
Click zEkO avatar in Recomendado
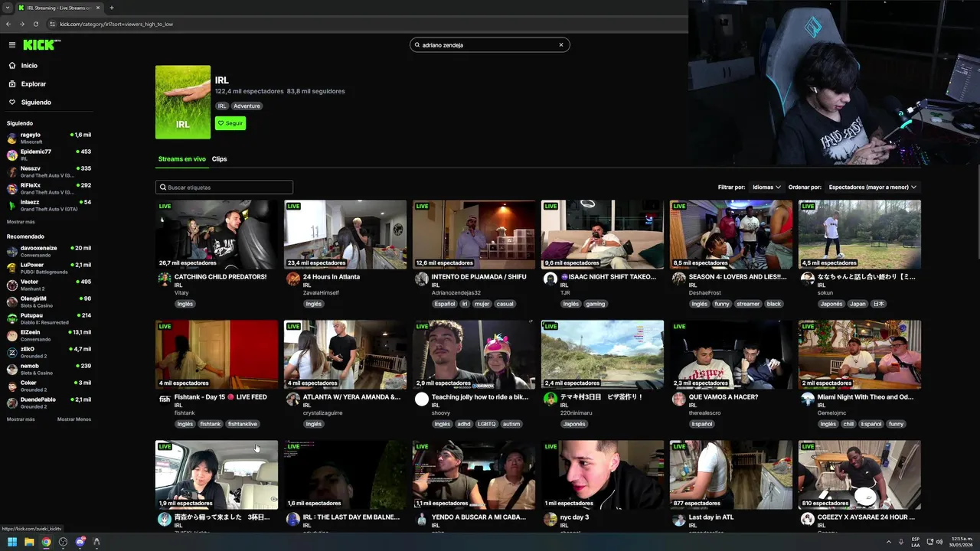pos(12,352)
